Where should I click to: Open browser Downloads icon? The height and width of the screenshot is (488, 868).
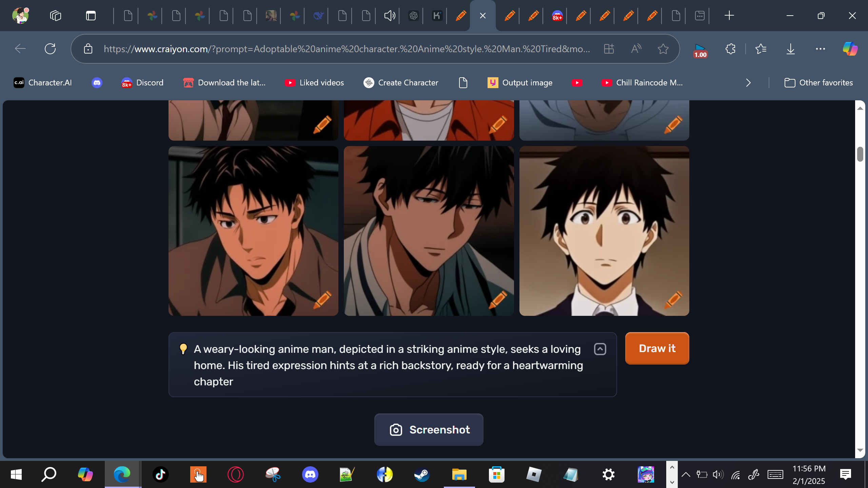(x=790, y=49)
